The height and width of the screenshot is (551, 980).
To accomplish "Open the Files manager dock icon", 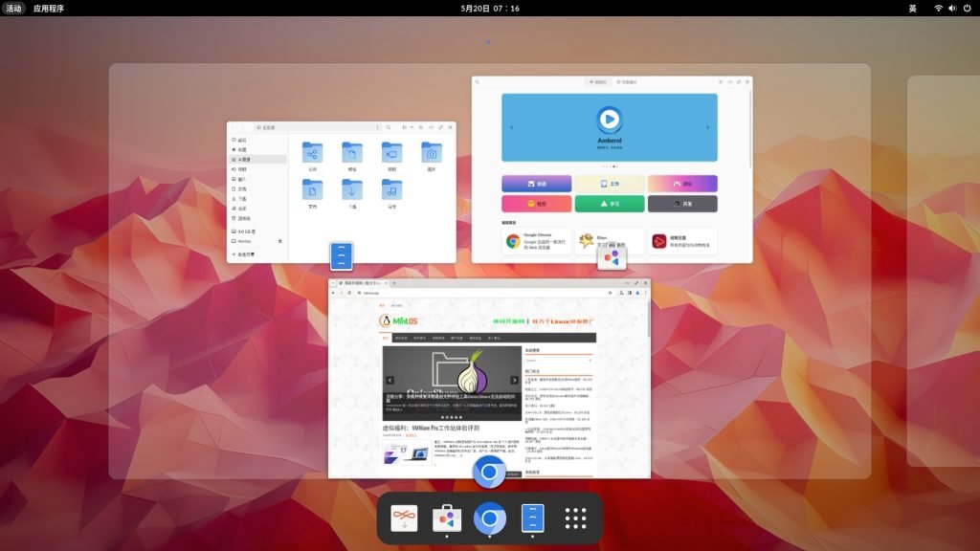I will click(532, 518).
